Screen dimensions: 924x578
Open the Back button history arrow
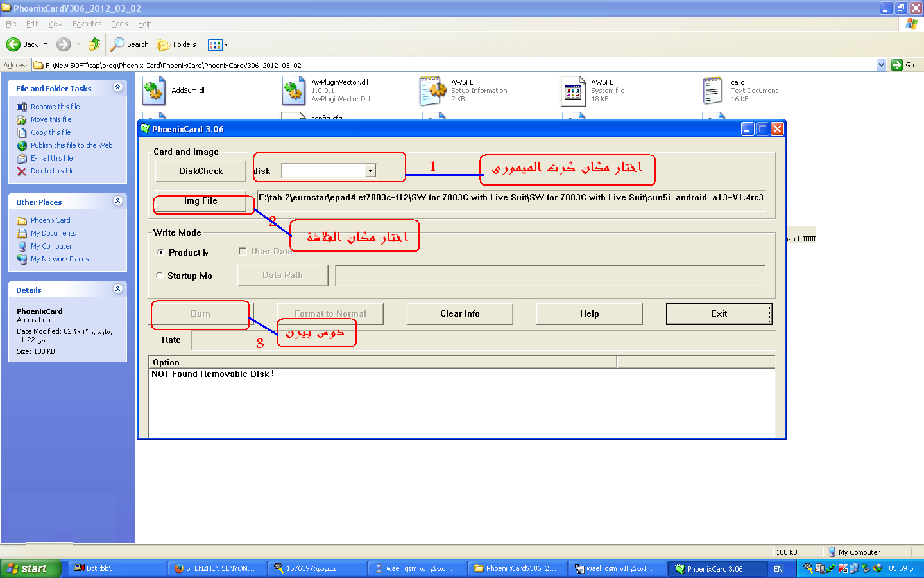click(x=46, y=44)
